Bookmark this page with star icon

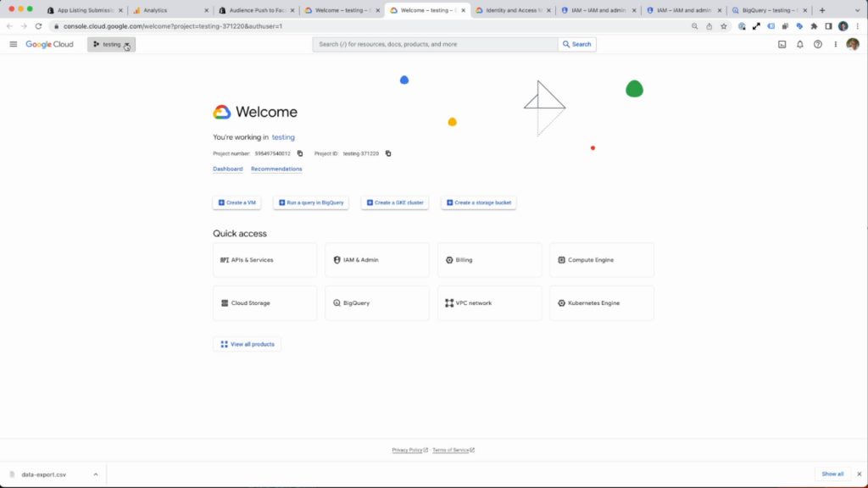pos(724,26)
